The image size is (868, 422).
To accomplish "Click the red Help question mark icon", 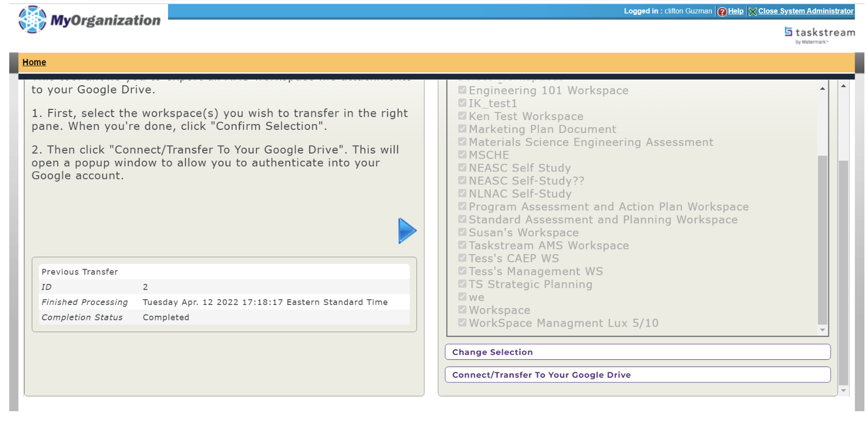I will coord(722,11).
